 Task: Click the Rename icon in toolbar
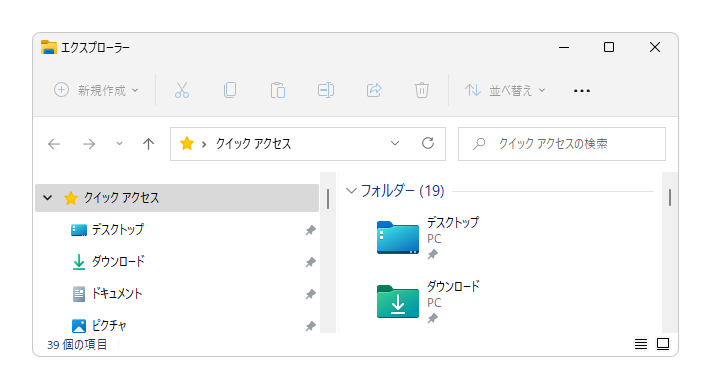pos(326,90)
